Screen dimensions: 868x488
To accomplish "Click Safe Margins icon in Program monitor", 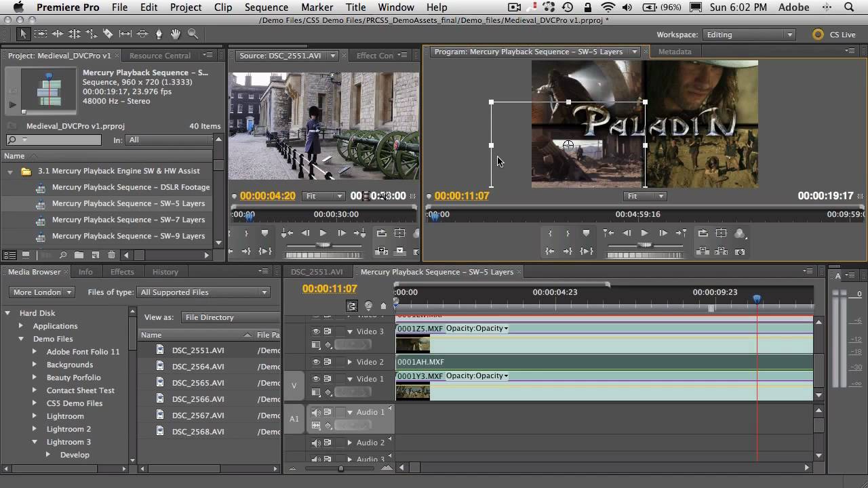I will pos(722,232).
